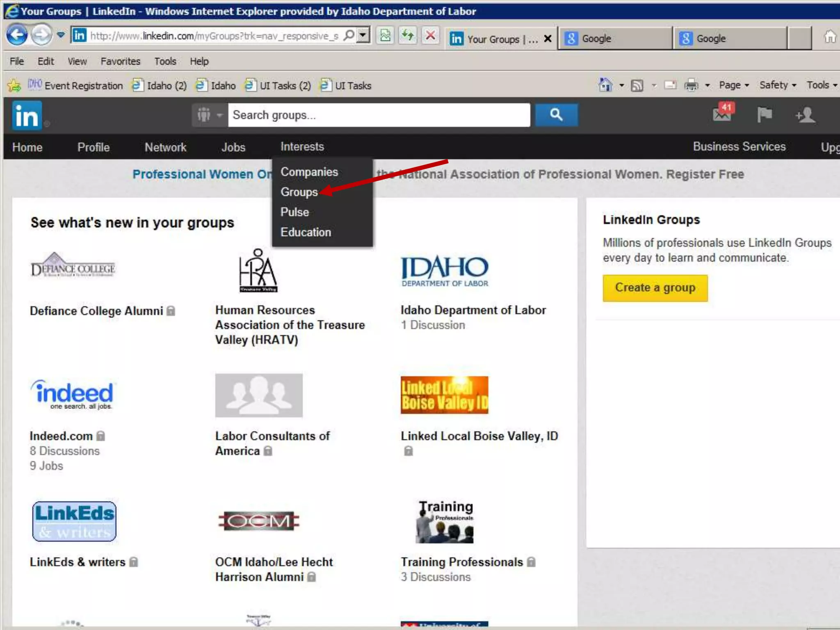Stop page loading with red X
Image resolution: width=840 pixels, height=630 pixels.
(430, 36)
